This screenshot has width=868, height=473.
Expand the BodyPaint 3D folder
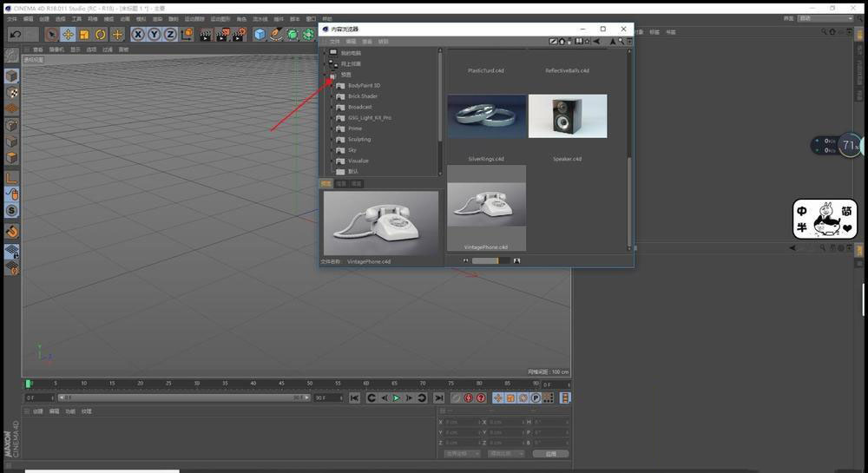332,86
